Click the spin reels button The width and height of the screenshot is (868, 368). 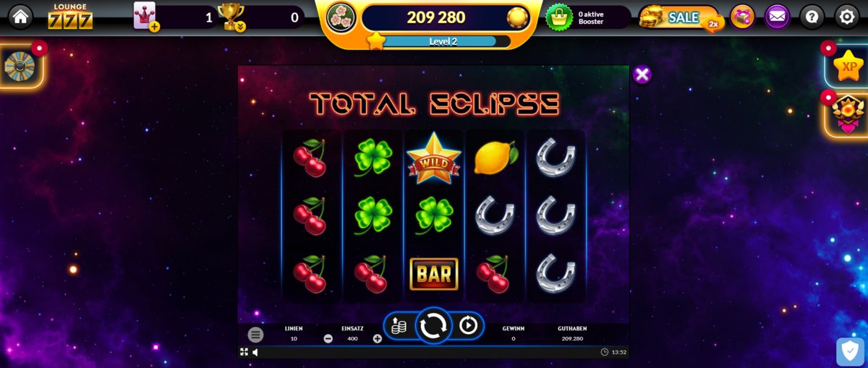tap(433, 326)
